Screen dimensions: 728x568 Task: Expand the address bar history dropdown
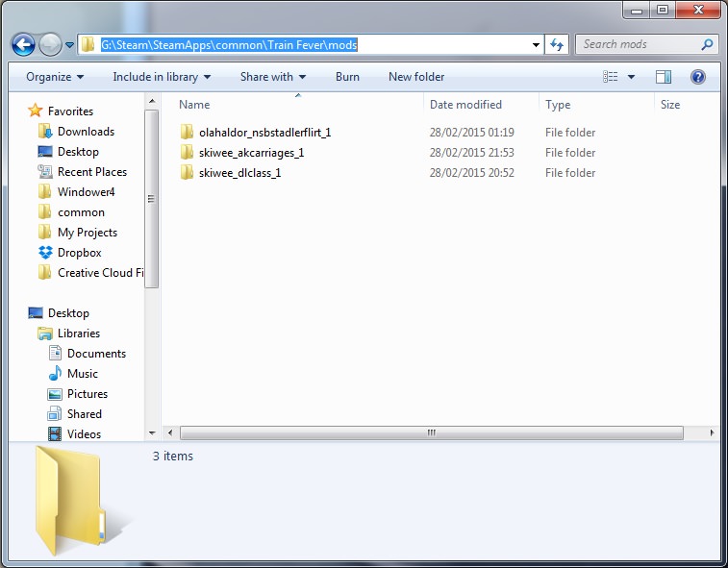click(536, 45)
